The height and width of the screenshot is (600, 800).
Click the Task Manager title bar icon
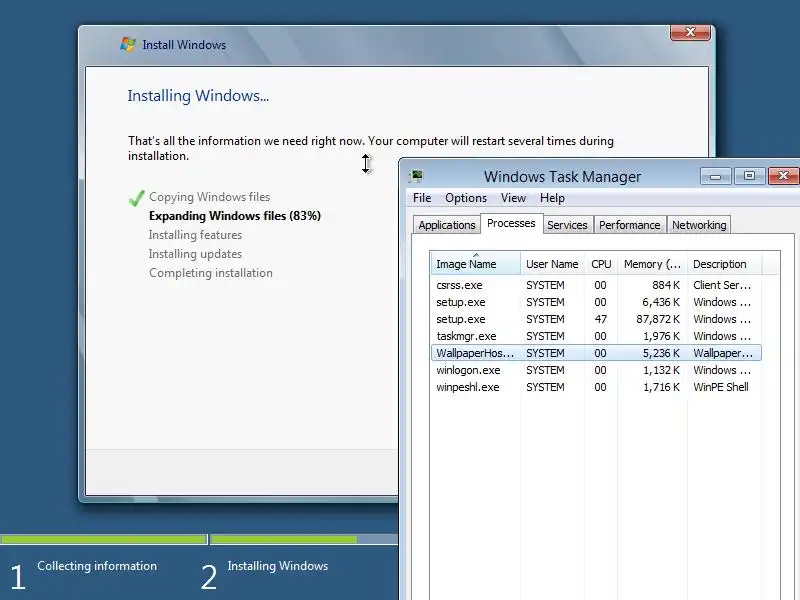tap(416, 177)
